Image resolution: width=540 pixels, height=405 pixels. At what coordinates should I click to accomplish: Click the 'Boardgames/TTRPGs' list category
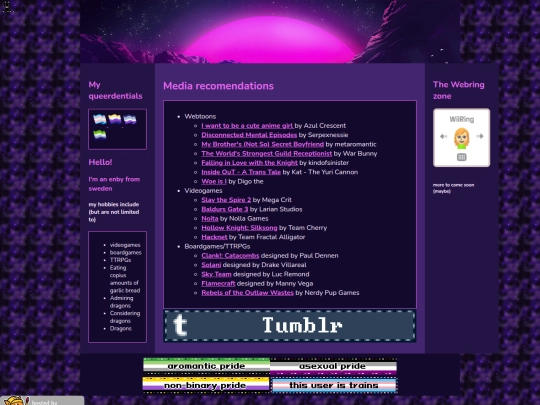click(x=217, y=247)
